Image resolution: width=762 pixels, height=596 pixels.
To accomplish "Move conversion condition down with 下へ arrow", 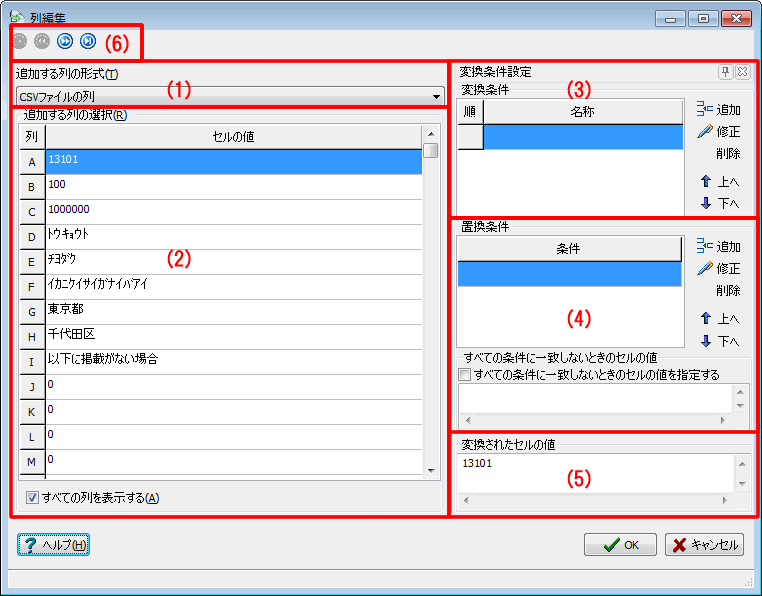I will 718,203.
